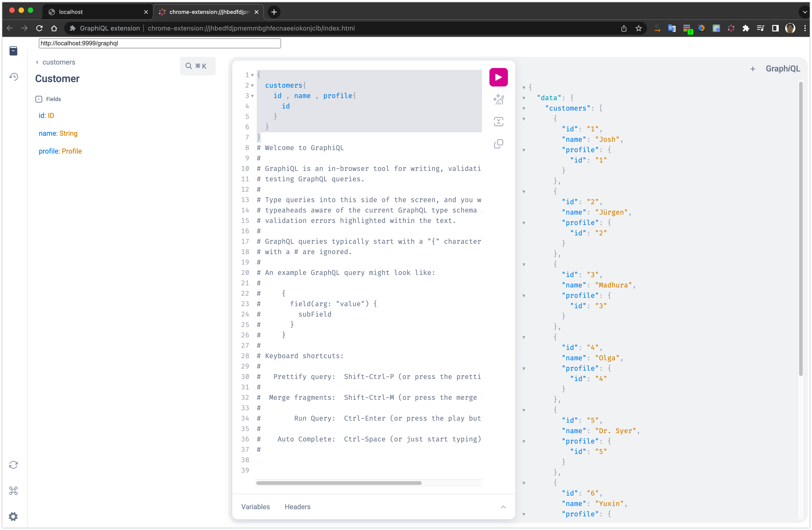
Task: Open the Headers tab
Action: pos(297,507)
